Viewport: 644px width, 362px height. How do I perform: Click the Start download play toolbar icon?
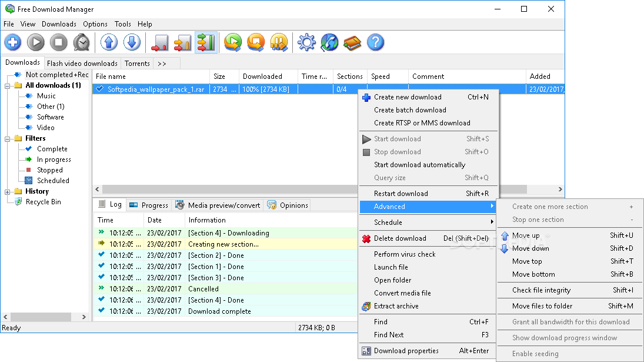[x=36, y=42]
